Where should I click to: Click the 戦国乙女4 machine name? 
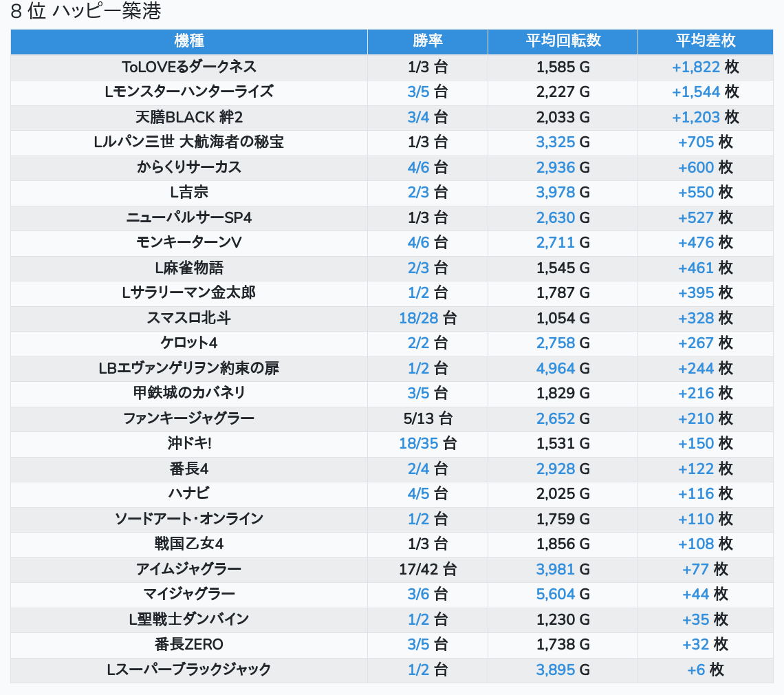[x=189, y=544]
